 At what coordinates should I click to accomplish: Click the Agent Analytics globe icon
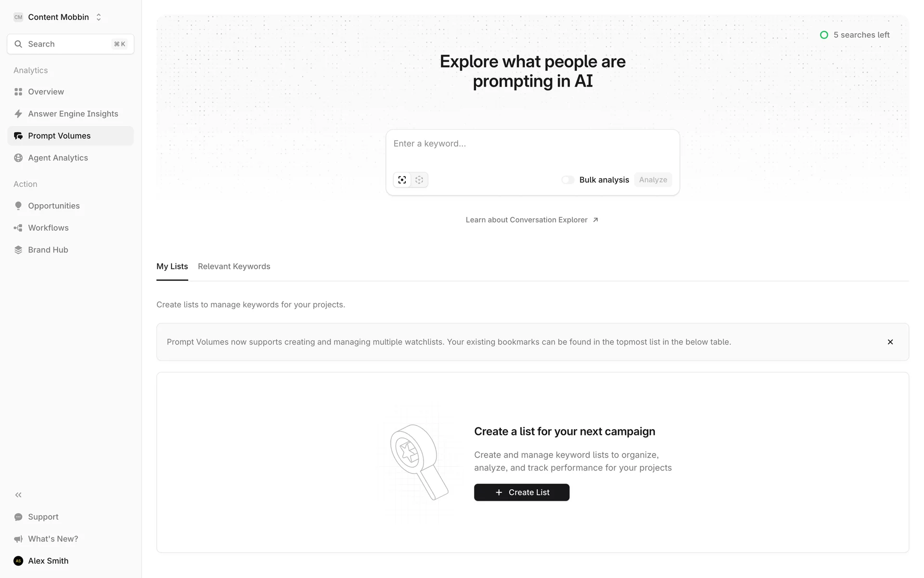(x=18, y=158)
